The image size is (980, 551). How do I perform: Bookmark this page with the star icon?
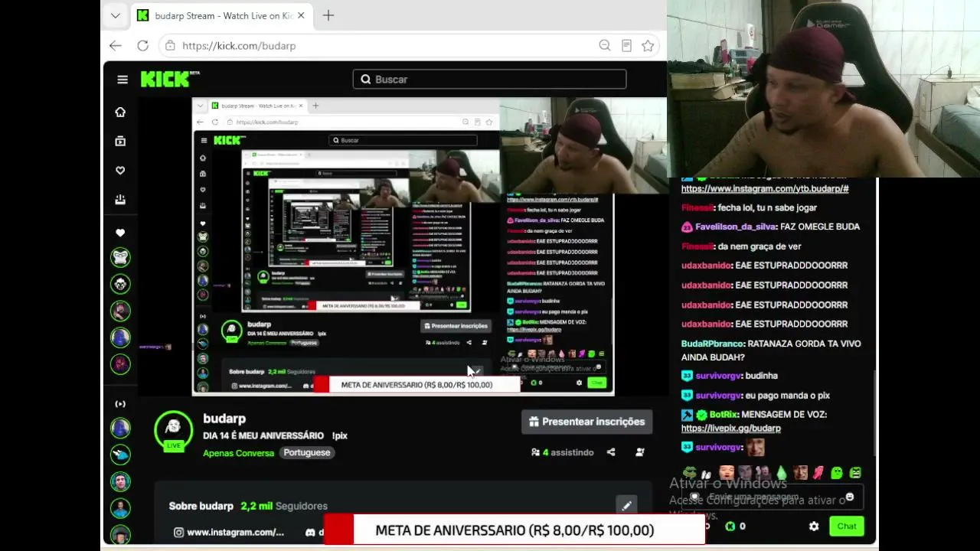click(648, 46)
